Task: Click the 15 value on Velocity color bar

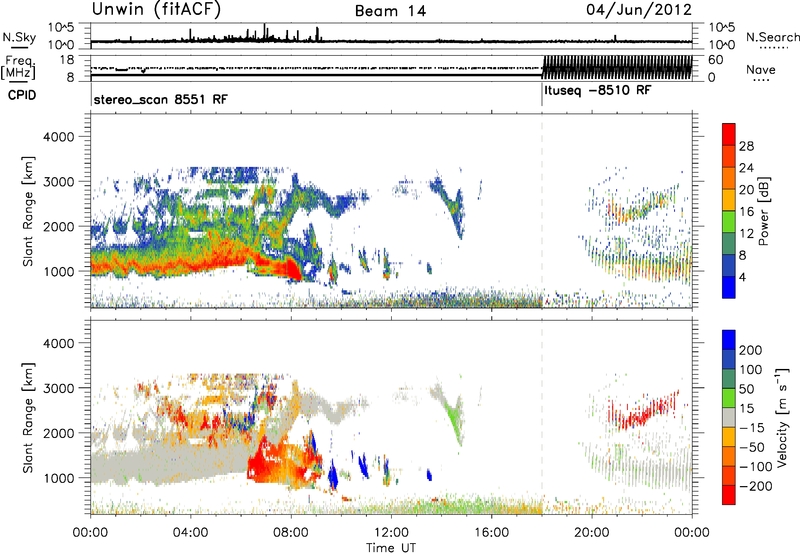Action: 747,409
